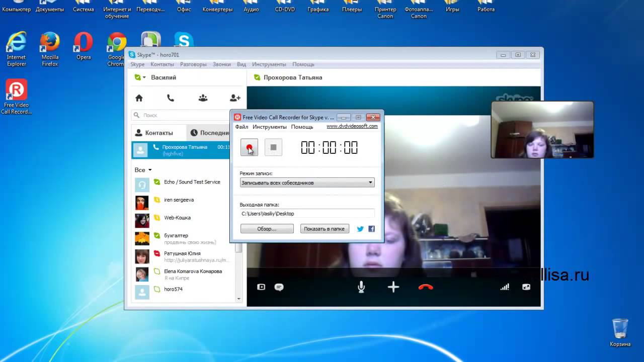The image size is (644, 362).
Task: Select contact Elena Komarova Комарова
Action: [183, 274]
